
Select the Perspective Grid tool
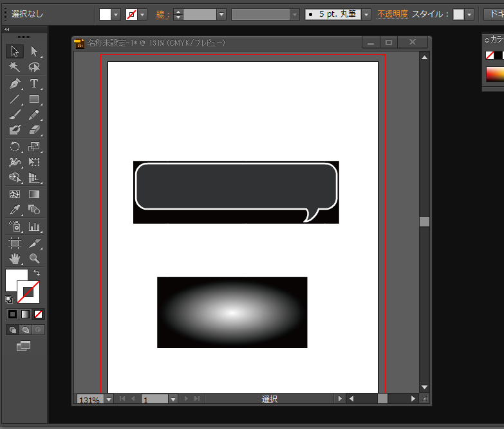point(34,178)
